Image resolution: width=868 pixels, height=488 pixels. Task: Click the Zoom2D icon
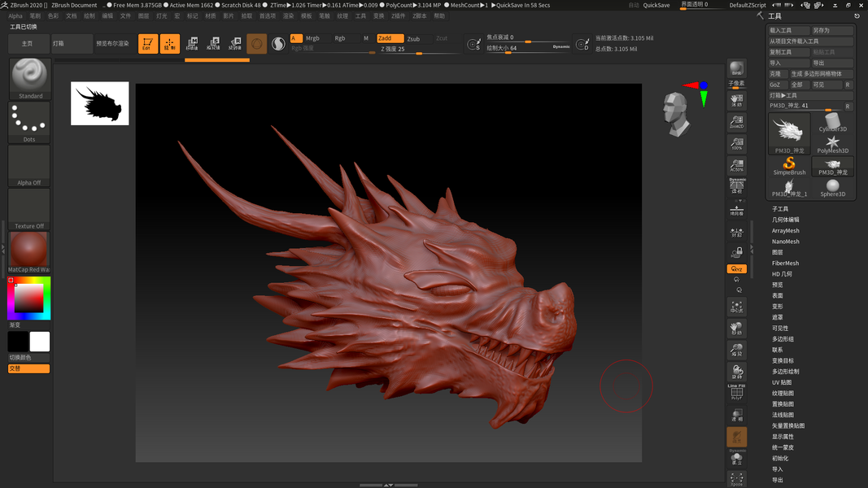[x=736, y=122]
